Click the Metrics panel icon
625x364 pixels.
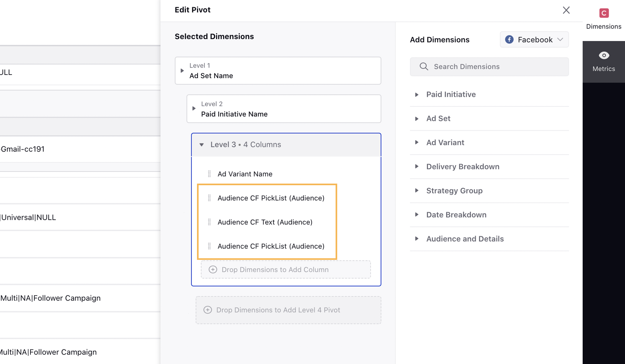coord(604,55)
